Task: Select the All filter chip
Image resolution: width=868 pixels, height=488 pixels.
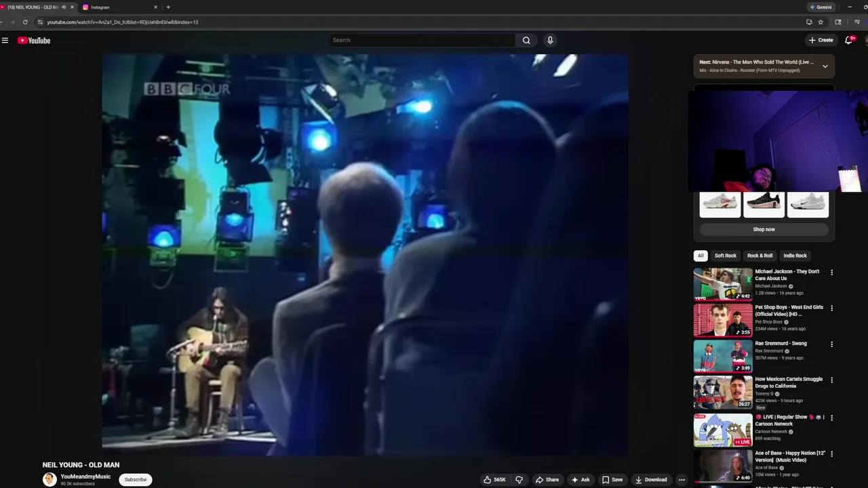Action: click(x=701, y=256)
